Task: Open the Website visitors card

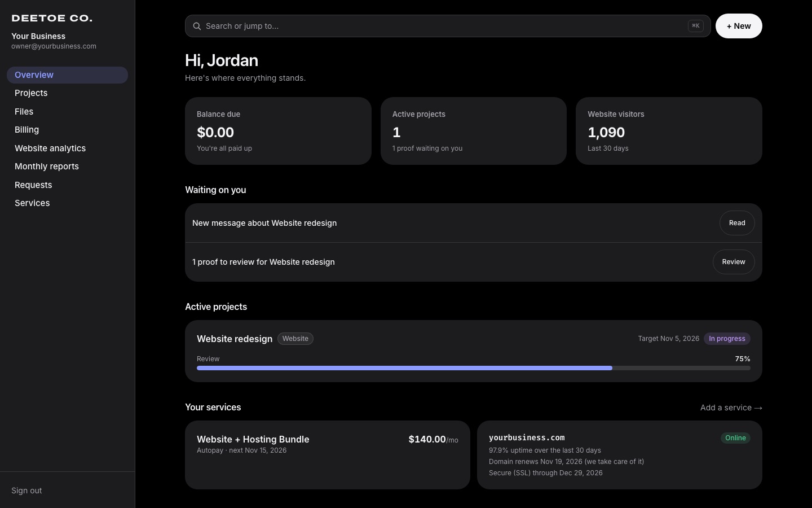Action: click(669, 131)
